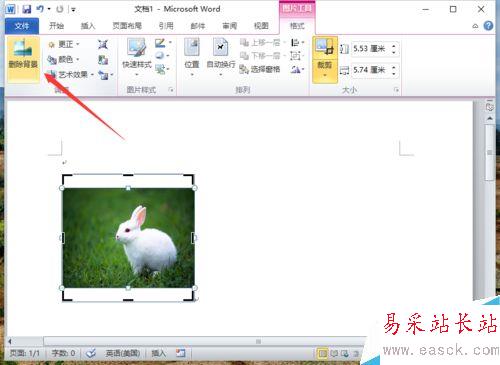This screenshot has width=500, height=365.
Task: Click the Crop (裁剪) tool icon
Action: pos(325,48)
